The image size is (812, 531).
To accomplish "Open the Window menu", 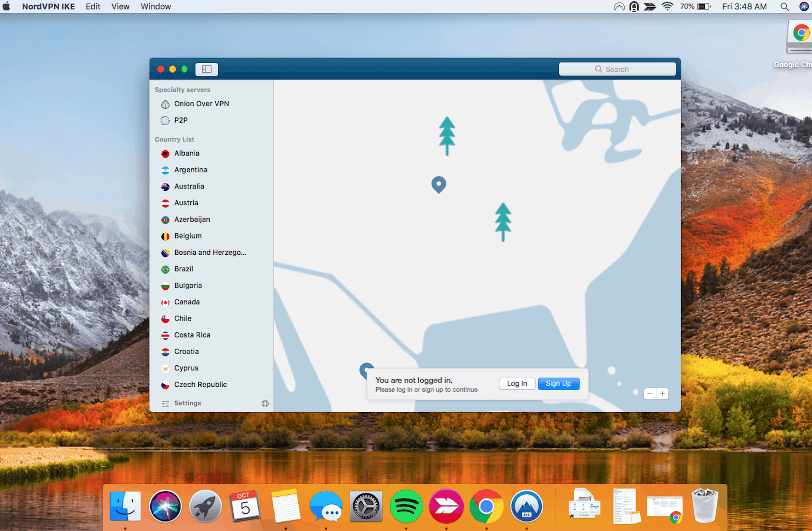I will pos(156,6).
